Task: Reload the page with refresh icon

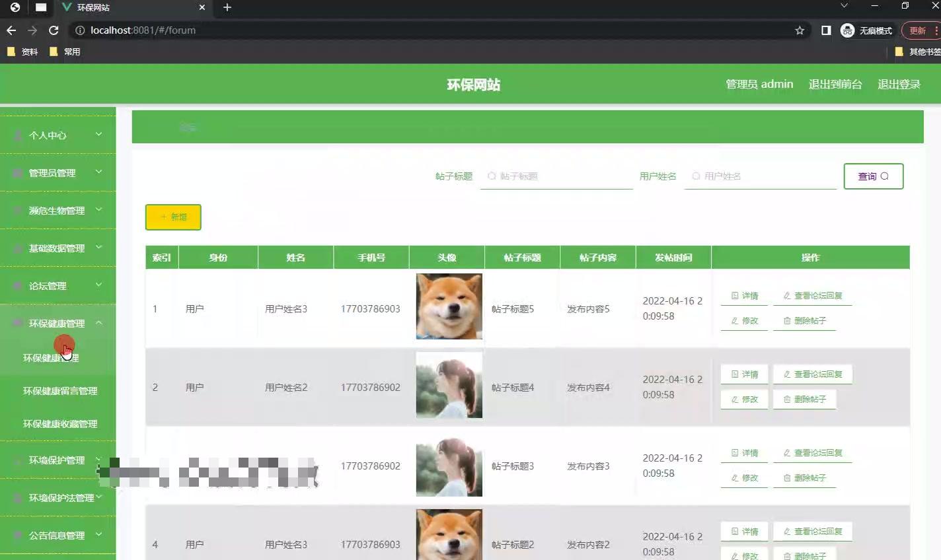Action: point(54,30)
